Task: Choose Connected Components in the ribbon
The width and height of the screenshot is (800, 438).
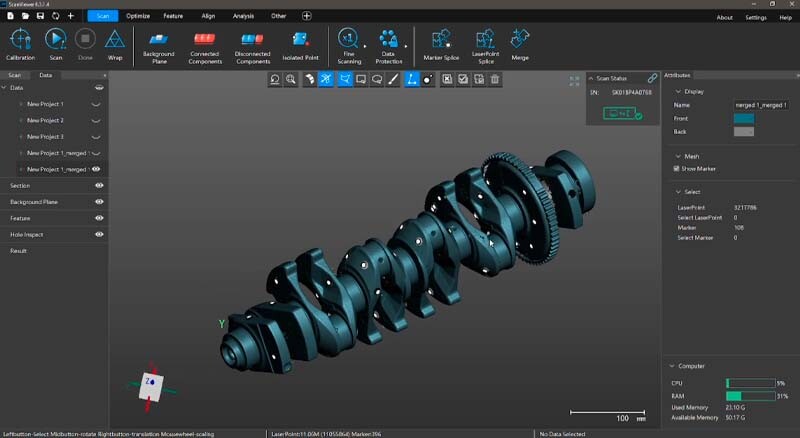Action: click(204, 39)
